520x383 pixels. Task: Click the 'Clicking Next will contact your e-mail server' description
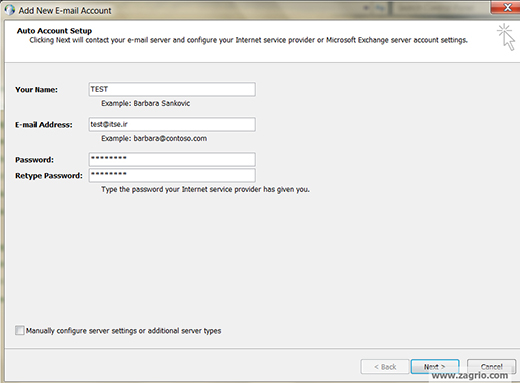248,40
